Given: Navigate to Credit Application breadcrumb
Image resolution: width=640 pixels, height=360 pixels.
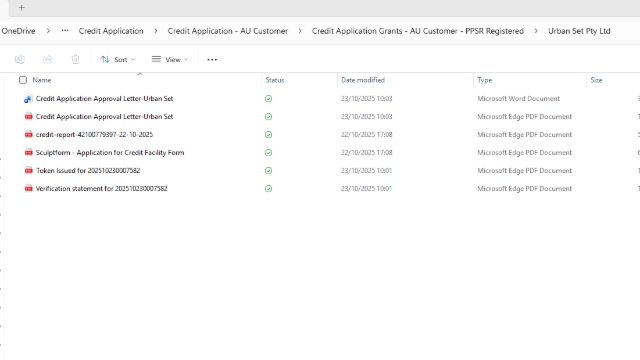Looking at the screenshot, I should [x=111, y=31].
